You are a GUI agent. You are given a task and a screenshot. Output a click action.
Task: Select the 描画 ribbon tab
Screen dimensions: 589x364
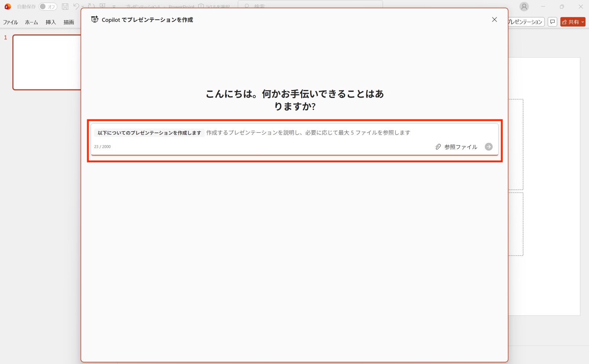(x=69, y=22)
